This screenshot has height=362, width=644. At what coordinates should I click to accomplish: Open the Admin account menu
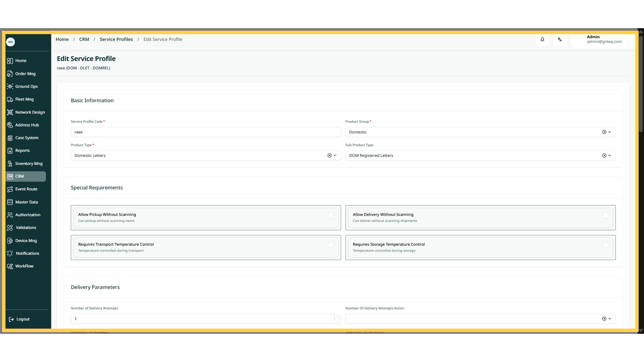point(603,40)
